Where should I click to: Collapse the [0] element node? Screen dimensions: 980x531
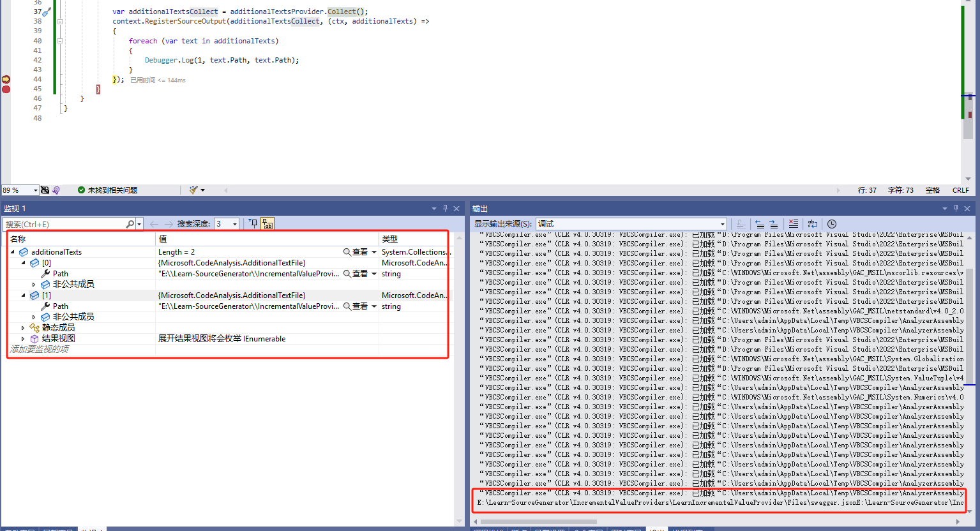pyautogui.click(x=24, y=263)
